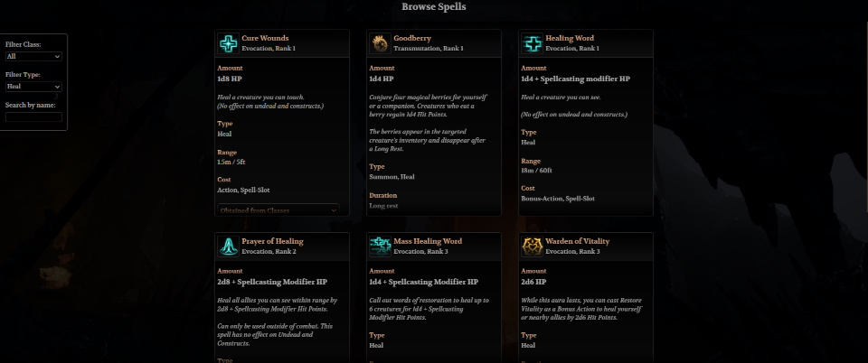Click the Cure Wounds spell icon
The width and height of the screenshot is (868, 363).
228,43
